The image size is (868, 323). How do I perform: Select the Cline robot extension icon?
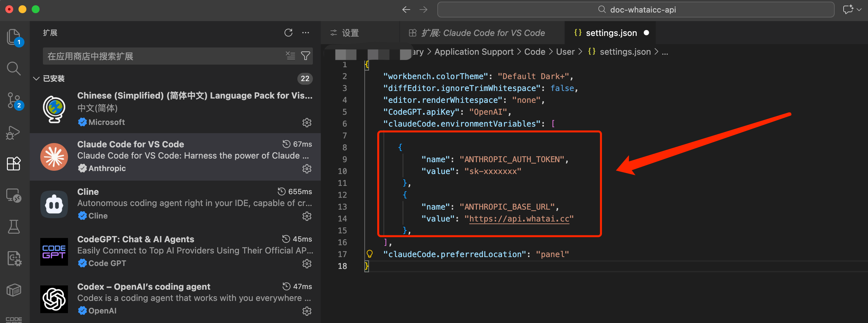[54, 204]
